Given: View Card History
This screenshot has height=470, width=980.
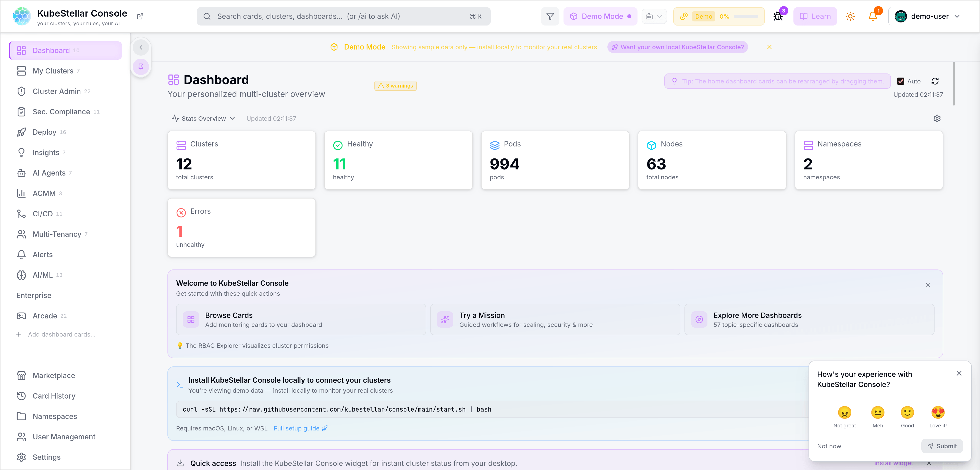Looking at the screenshot, I should [65, 396].
